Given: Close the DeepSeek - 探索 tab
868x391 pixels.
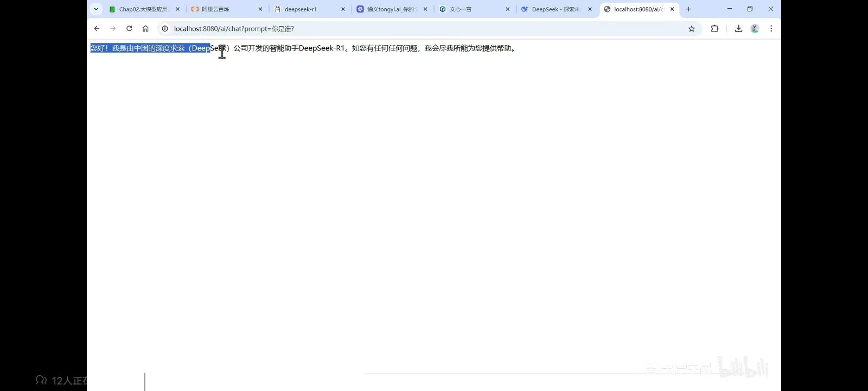Looking at the screenshot, I should coord(590,9).
